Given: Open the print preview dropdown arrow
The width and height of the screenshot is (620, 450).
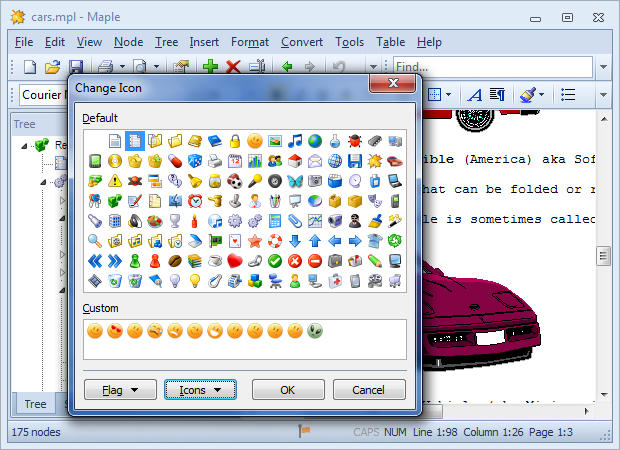Looking at the screenshot, I should 157,66.
